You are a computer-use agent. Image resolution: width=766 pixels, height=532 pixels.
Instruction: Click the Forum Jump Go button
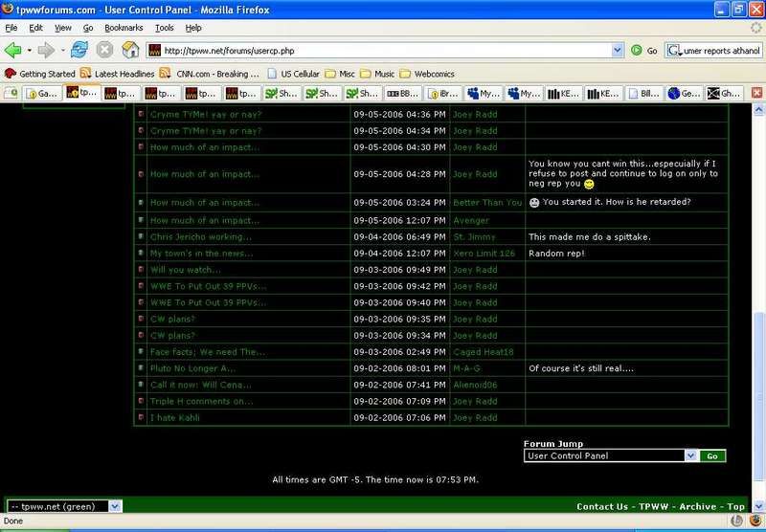click(712, 456)
